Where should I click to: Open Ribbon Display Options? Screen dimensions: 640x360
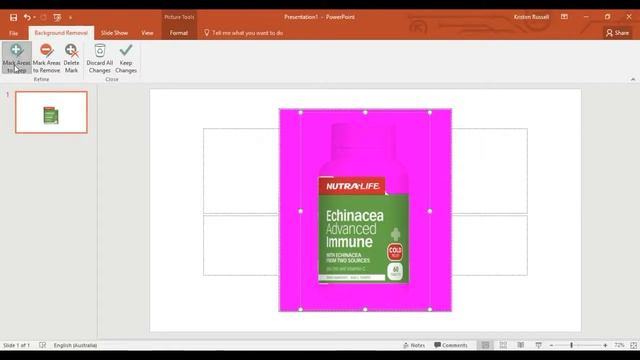click(x=564, y=17)
